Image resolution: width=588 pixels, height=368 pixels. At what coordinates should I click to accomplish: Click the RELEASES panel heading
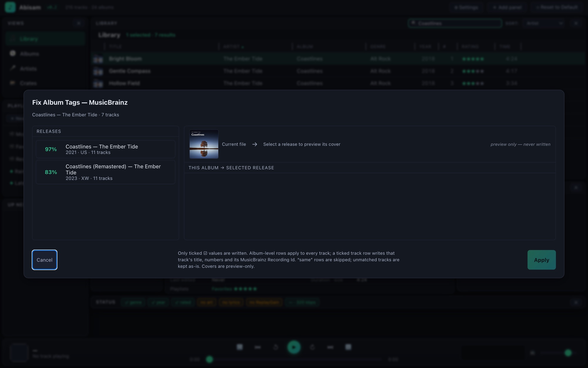click(x=49, y=131)
